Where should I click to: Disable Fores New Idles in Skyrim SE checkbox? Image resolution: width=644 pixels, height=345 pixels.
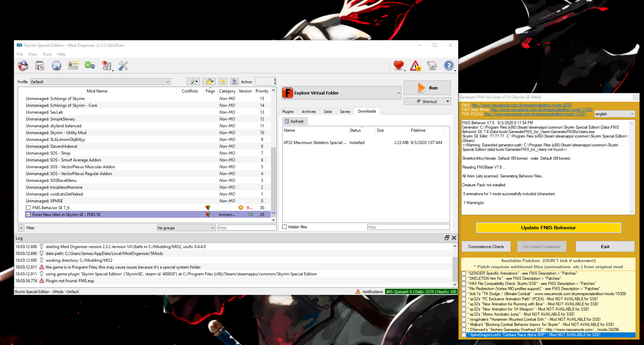(x=28, y=215)
